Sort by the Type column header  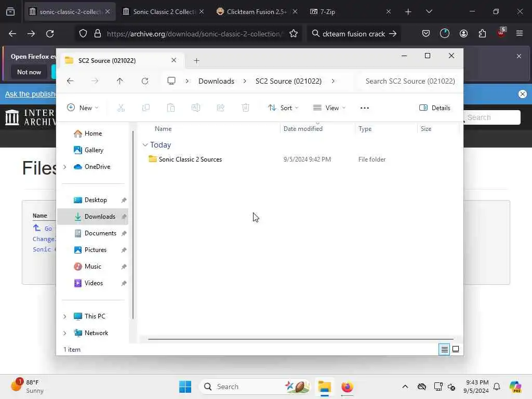[x=365, y=129]
